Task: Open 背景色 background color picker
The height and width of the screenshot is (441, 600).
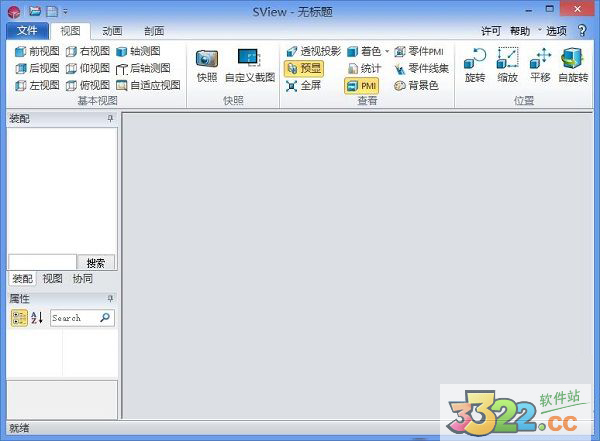Action: click(416, 85)
